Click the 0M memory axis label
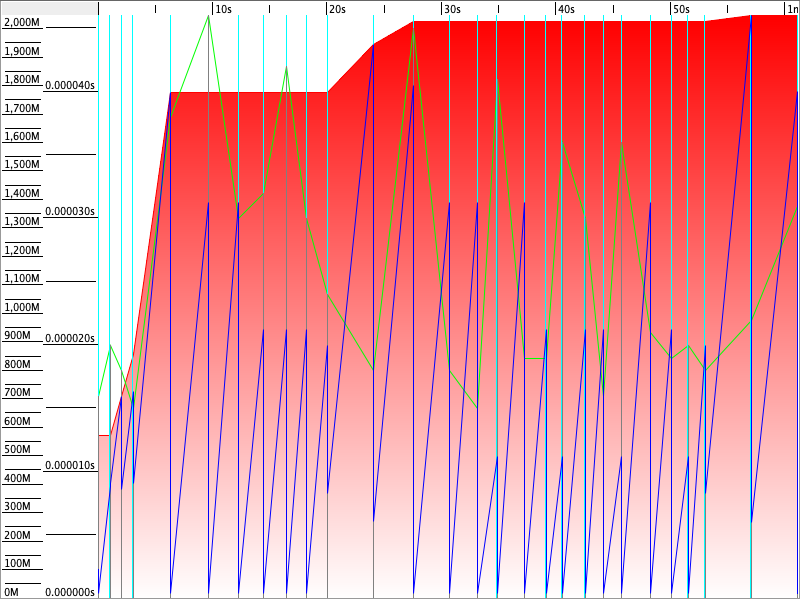The height and width of the screenshot is (600, 800). point(12,592)
